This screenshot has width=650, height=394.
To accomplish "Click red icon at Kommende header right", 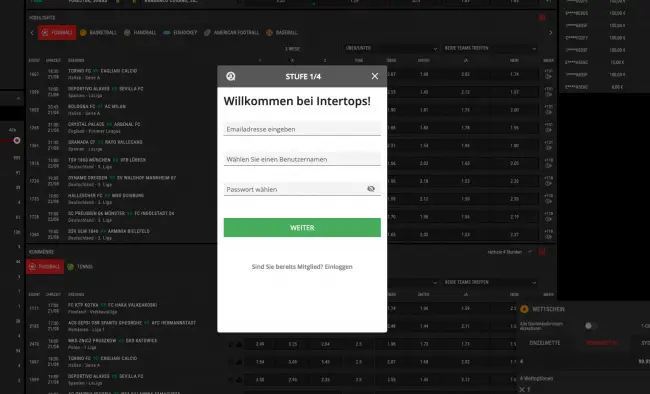I will (x=542, y=252).
